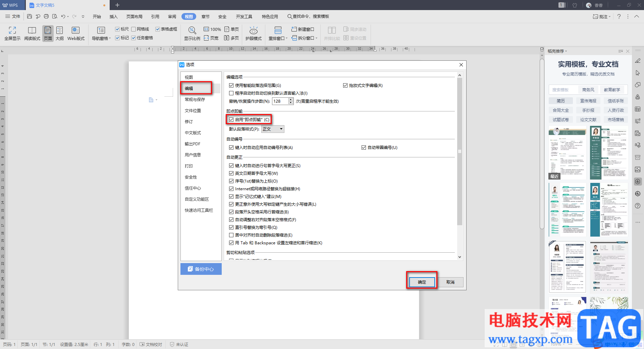Screen dimensions: 644x349
Task: Select the 商务风 template tag
Action: tap(588, 90)
